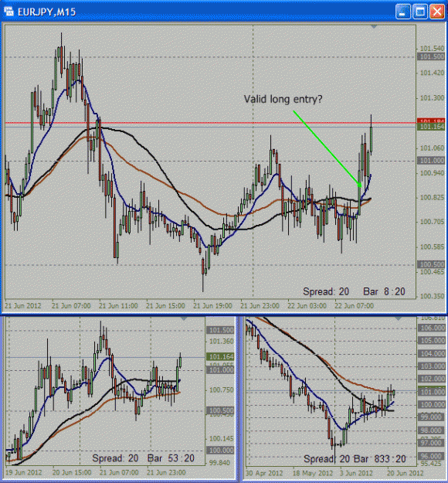Click the chart shift triangle in the bottom-left chart
Viewport: 448px width, 483px height.
[184, 318]
